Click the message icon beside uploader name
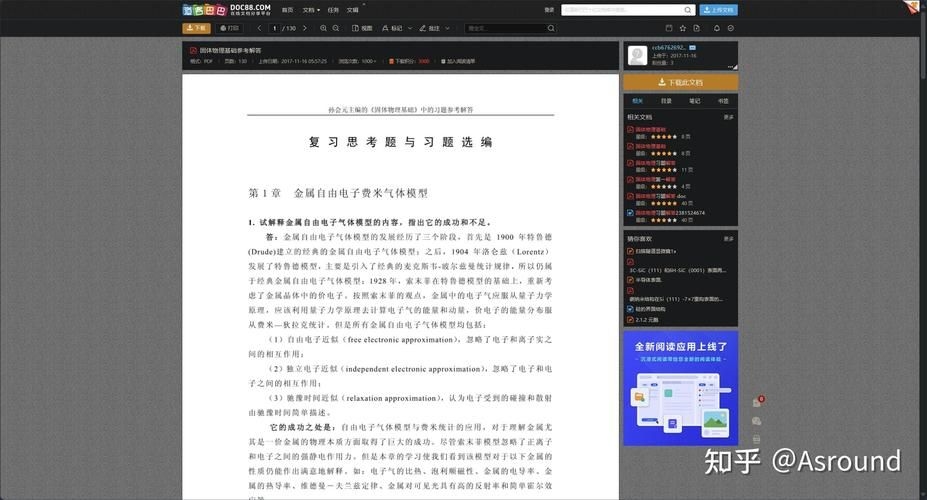Viewport: 927px width, 500px height. click(692, 47)
